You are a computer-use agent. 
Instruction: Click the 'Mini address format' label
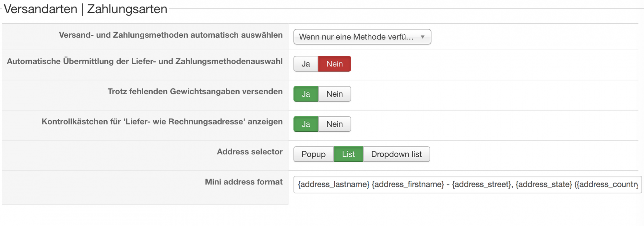tap(244, 182)
